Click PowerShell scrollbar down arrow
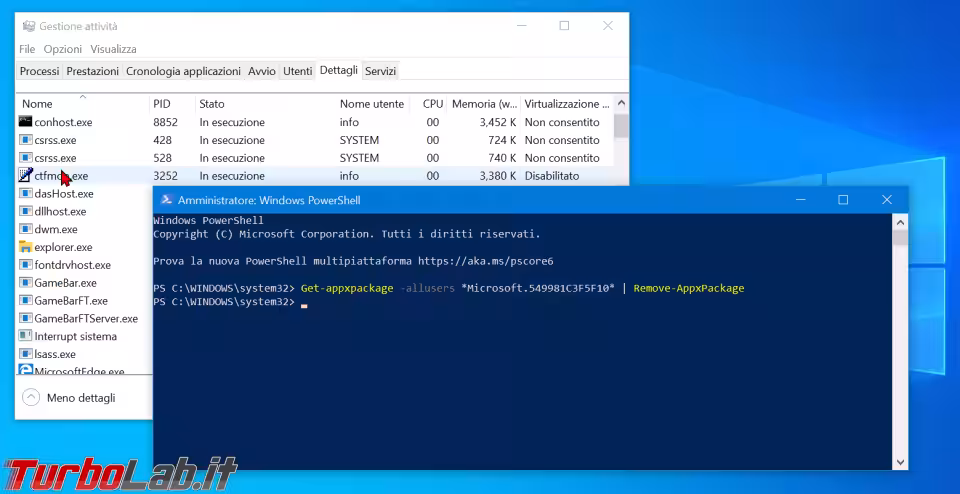Image resolution: width=960 pixels, height=494 pixels. (899, 462)
